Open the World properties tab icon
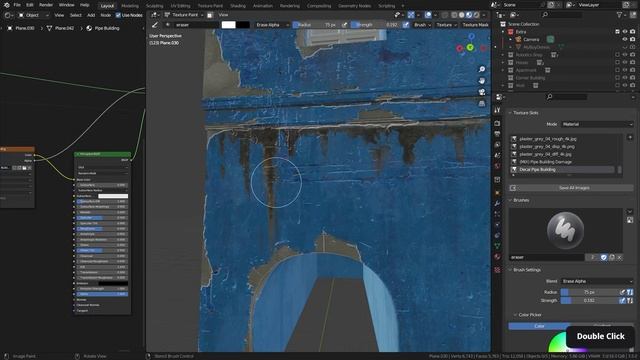Viewport: 640px width, 360px height. (x=497, y=166)
